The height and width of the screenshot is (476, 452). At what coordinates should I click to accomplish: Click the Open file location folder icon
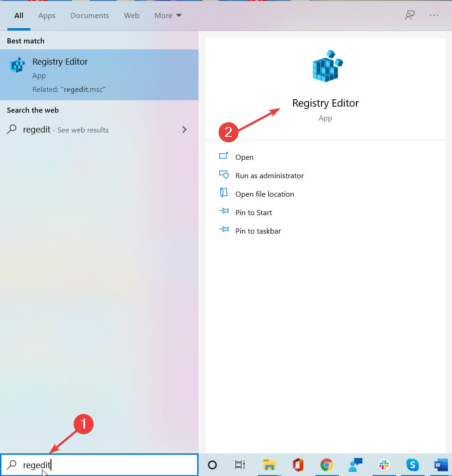[x=224, y=193]
